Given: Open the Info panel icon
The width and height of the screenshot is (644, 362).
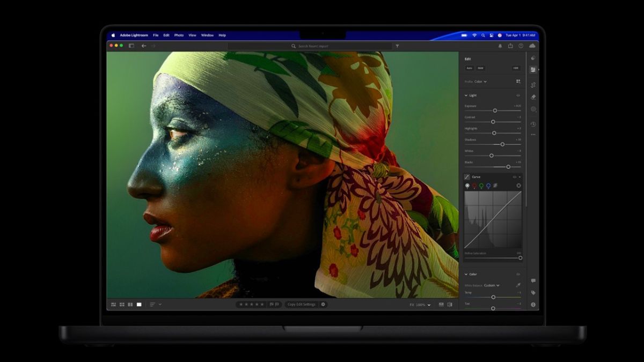Looking at the screenshot, I should tap(533, 305).
